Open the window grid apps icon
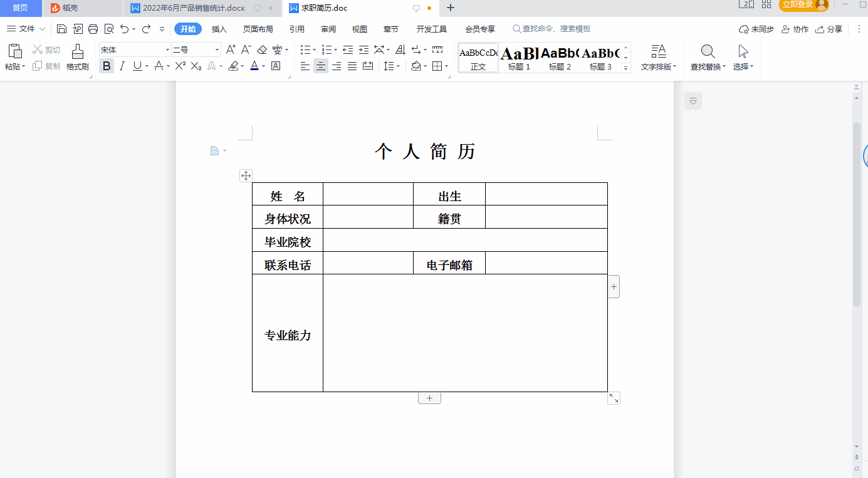868x478 pixels. point(766,5)
